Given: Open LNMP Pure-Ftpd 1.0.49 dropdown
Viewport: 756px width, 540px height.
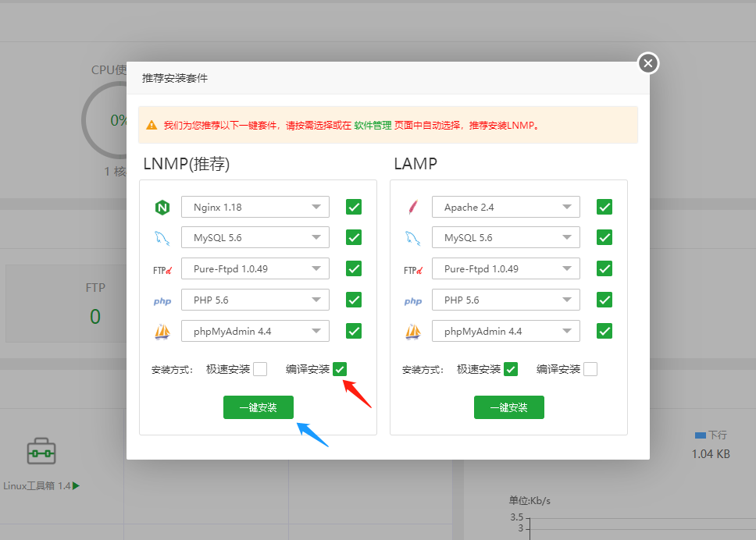Looking at the screenshot, I should coord(255,268).
